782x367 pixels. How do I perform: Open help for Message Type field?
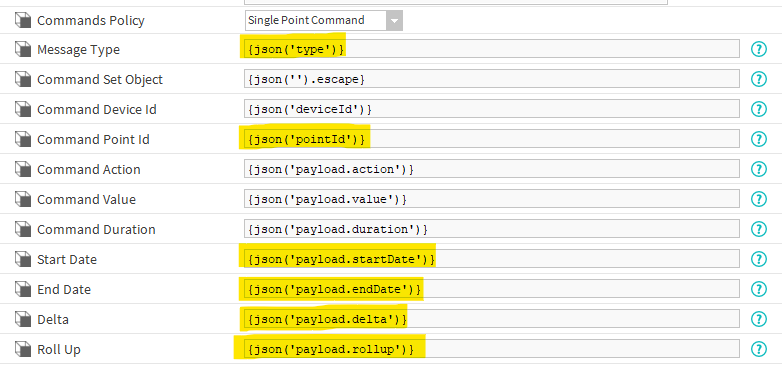click(759, 49)
